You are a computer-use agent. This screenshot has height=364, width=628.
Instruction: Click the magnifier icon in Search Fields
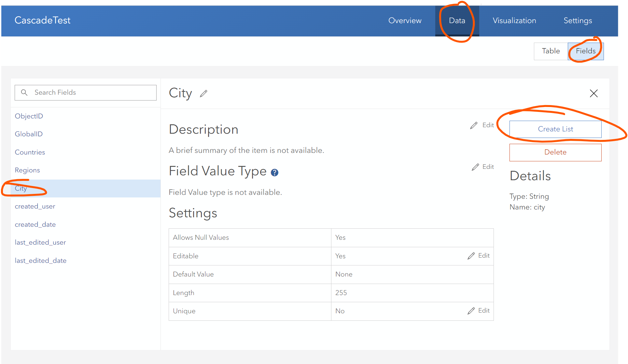tap(24, 92)
